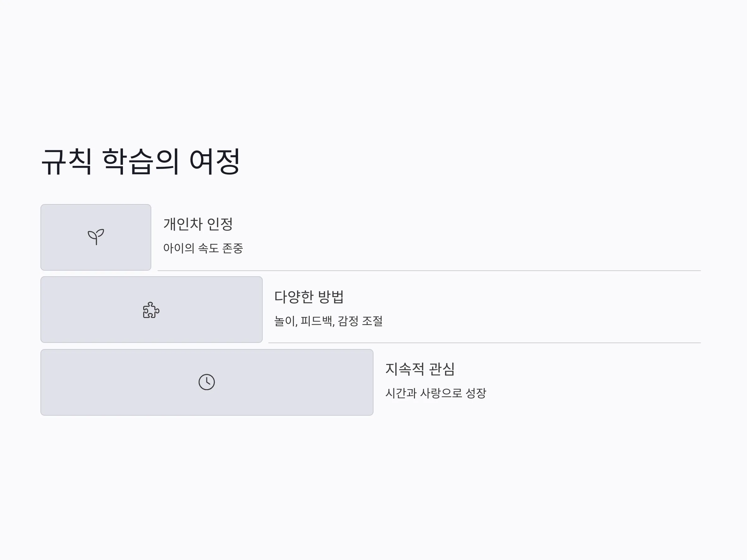
Task: Click the text 시간과 사랑으로 성장
Action: coord(436,393)
